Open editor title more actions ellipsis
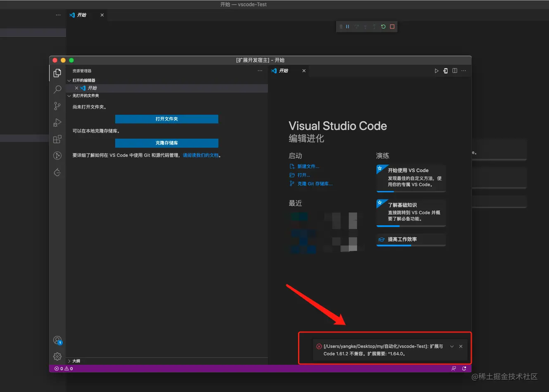Viewport: 549px width, 392px height. click(x=464, y=71)
